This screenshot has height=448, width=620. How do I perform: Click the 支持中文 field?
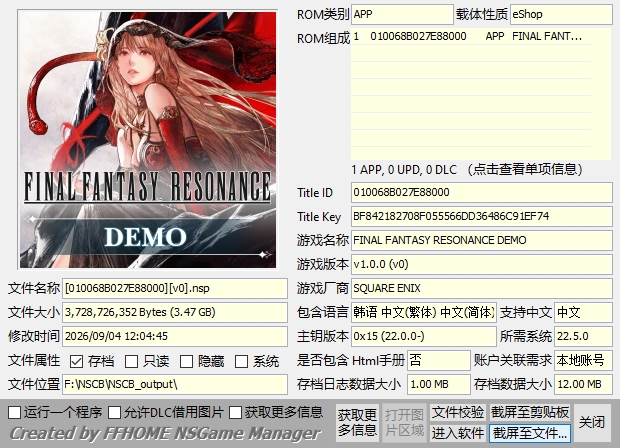[x=584, y=312]
